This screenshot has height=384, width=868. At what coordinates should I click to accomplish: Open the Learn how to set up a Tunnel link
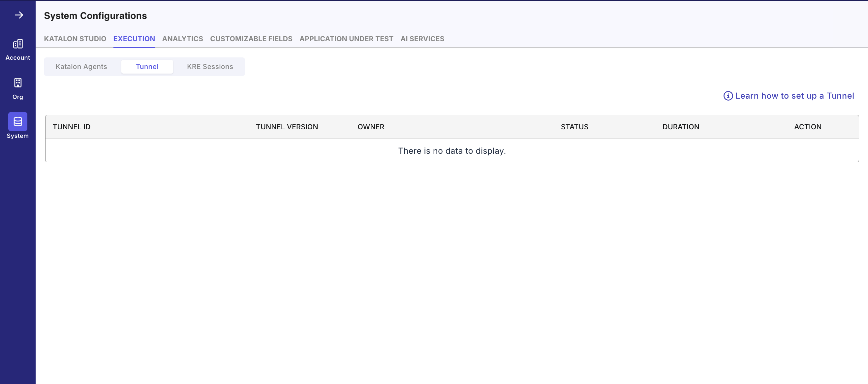click(795, 96)
